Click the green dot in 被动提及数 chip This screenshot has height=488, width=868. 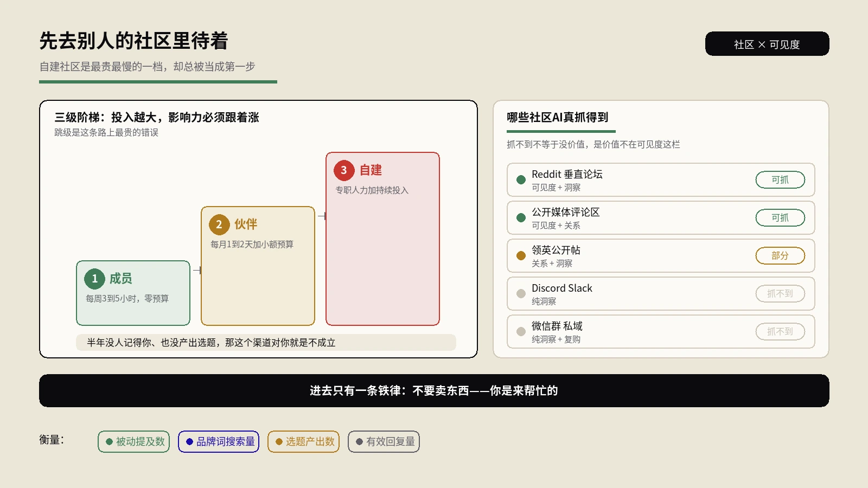pyautogui.click(x=109, y=442)
